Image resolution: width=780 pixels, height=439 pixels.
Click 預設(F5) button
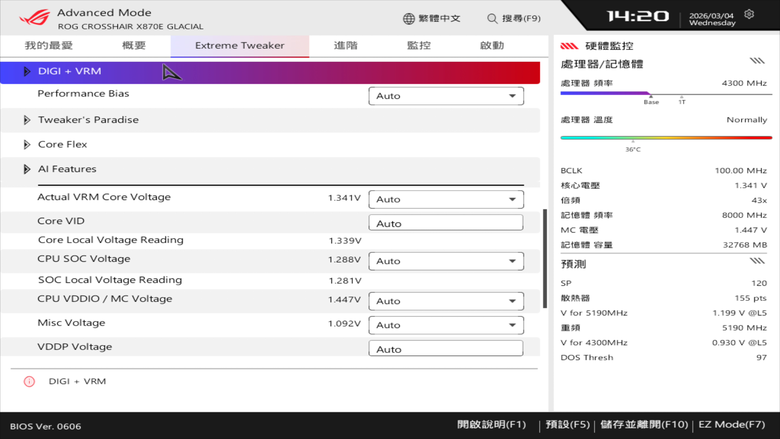[568, 425]
